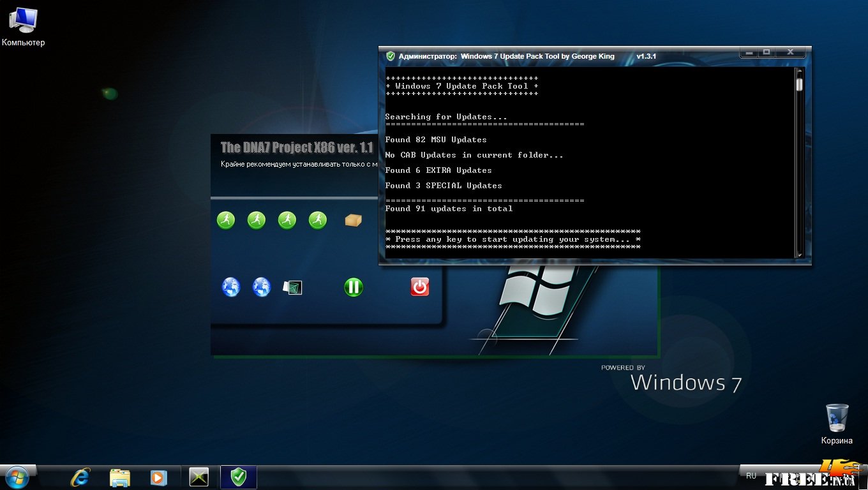Click the 'Found 82 MSU Updates' line
The image size is (868, 490).
pyautogui.click(x=436, y=140)
